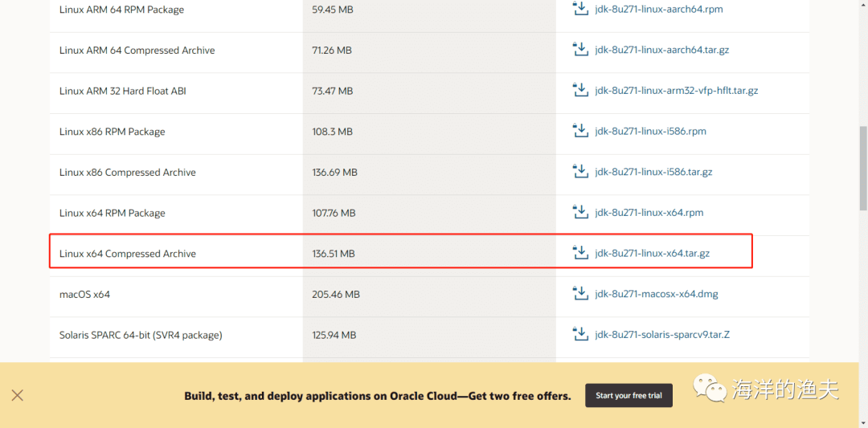Select 'macOS x64' row label
Screen dimensions: 868x428
(x=84, y=295)
